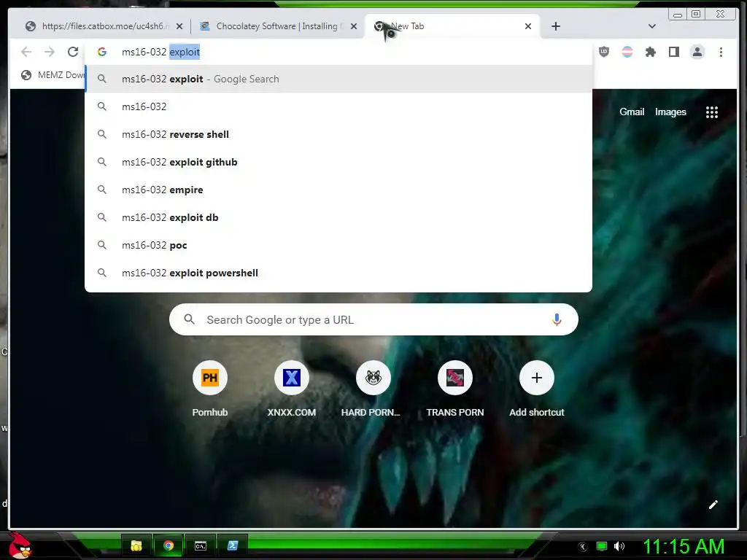This screenshot has width=747, height=560.
Task: Choose 'ms16-032 exploit - Google Search' suggestion
Action: (338, 79)
